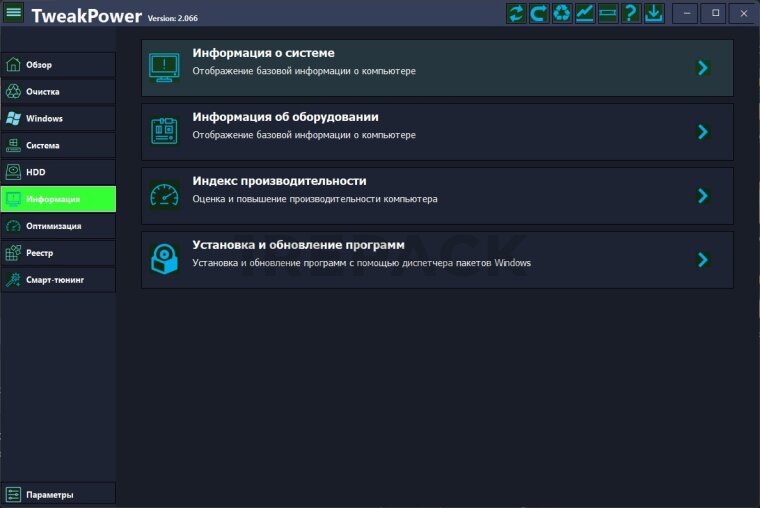Open the Установка и обновление программ chevron
Viewport: 760px width, 508px height.
click(x=703, y=260)
